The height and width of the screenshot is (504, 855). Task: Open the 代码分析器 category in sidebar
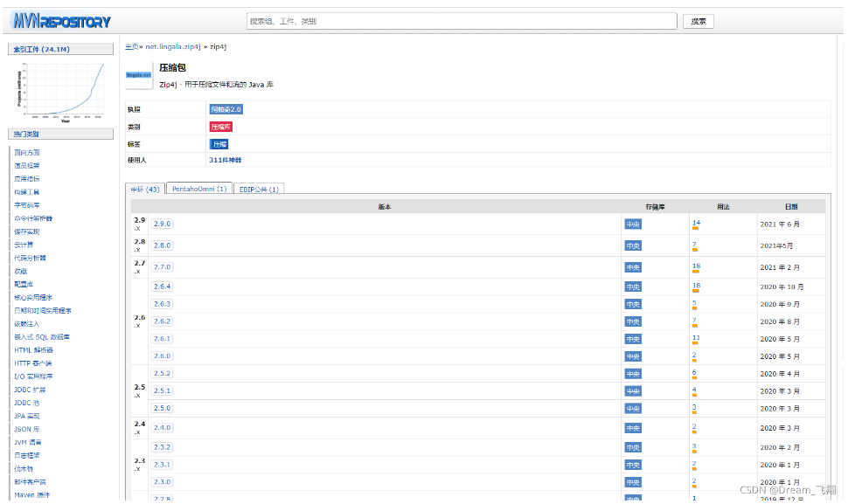[30, 259]
